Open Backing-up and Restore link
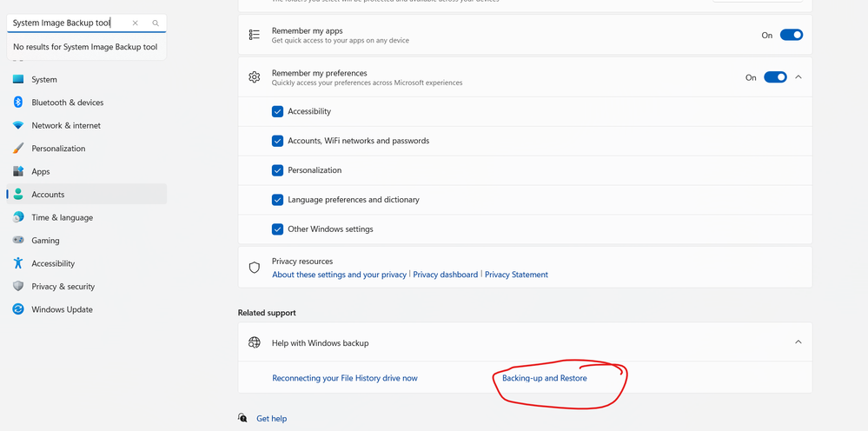The height and width of the screenshot is (431, 868). click(x=544, y=379)
